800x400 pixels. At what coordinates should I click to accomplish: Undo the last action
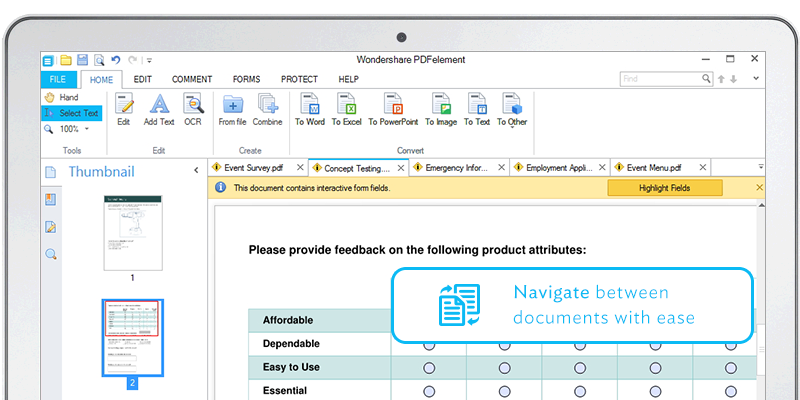tap(116, 60)
